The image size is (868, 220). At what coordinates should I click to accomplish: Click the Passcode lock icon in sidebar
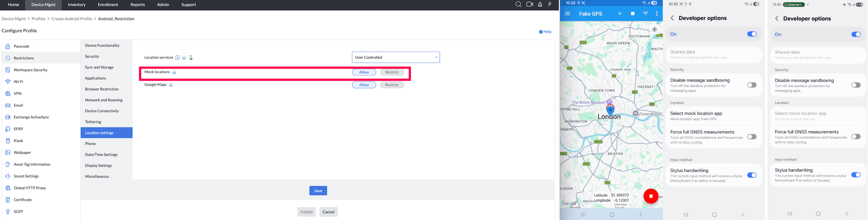coord(8,46)
